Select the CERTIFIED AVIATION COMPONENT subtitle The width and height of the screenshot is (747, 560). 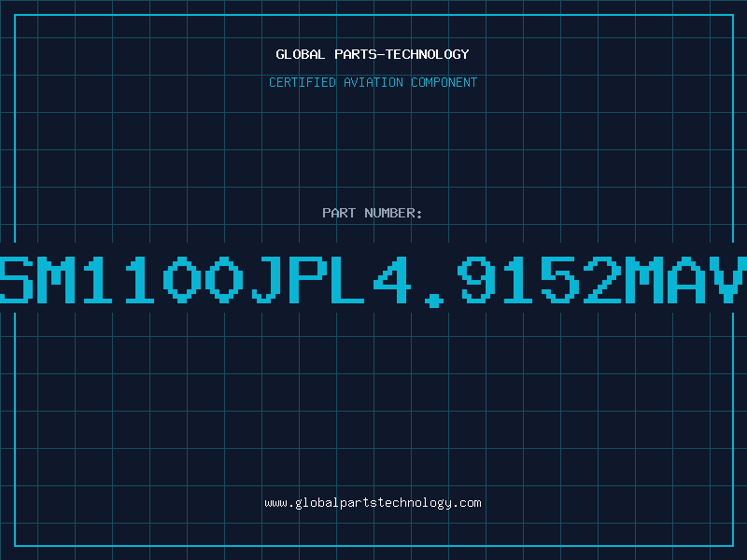373,82
